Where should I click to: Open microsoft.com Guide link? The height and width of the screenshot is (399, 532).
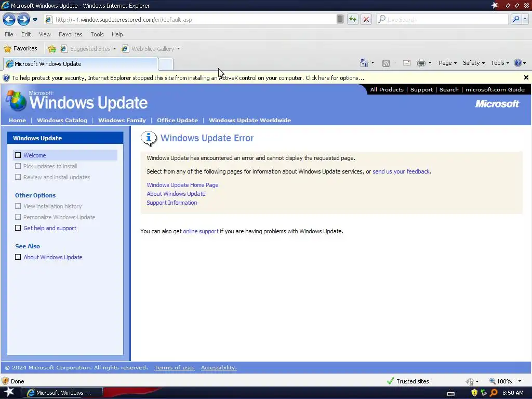coord(495,89)
